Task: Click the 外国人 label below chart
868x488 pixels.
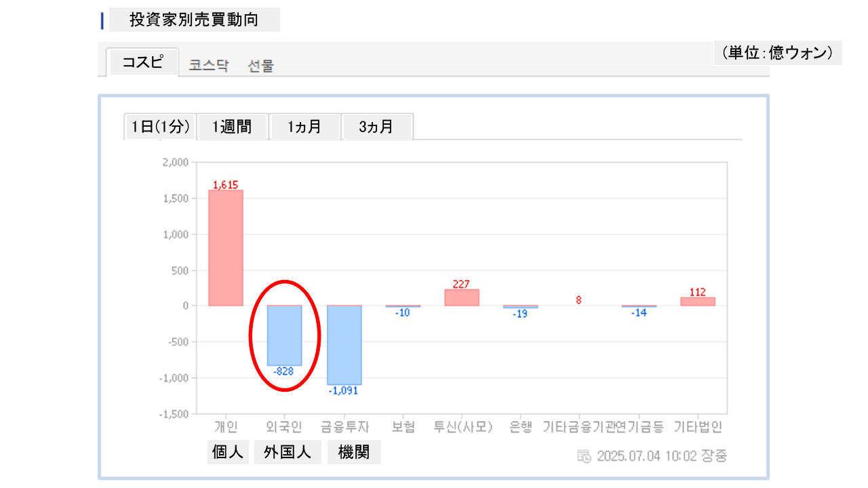Action: click(288, 452)
